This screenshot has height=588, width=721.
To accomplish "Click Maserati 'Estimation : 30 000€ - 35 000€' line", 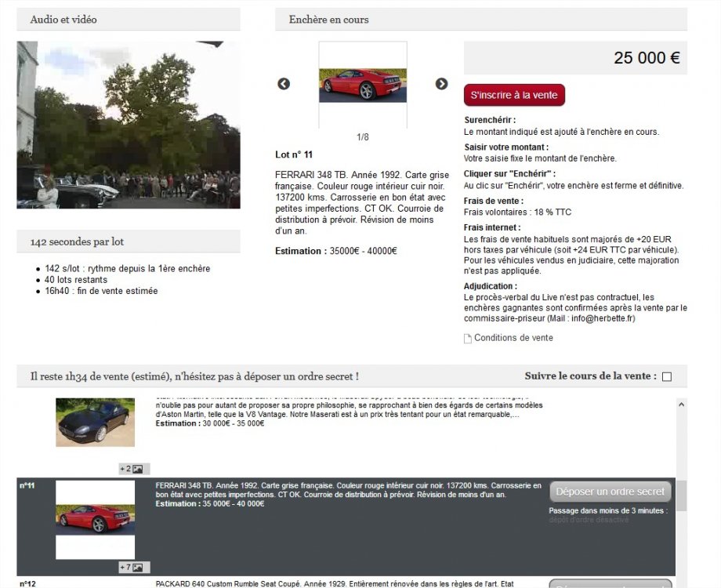I will click(210, 423).
